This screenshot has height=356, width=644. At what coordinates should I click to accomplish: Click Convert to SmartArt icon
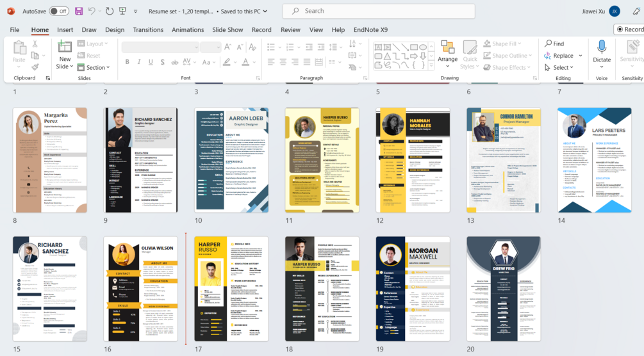click(x=352, y=67)
